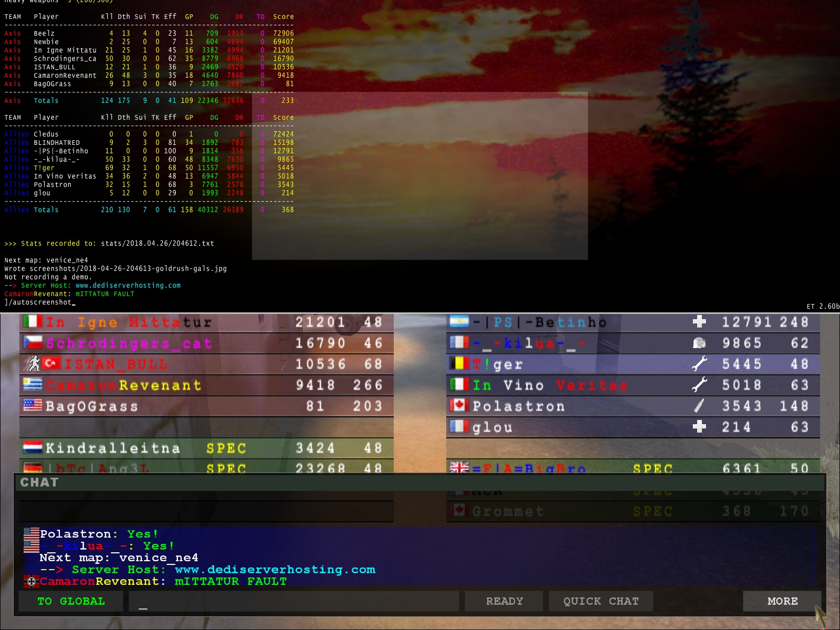Image resolution: width=840 pixels, height=630 pixels.
Task: Click Allies Totals row in console stats
Action: coord(149,210)
